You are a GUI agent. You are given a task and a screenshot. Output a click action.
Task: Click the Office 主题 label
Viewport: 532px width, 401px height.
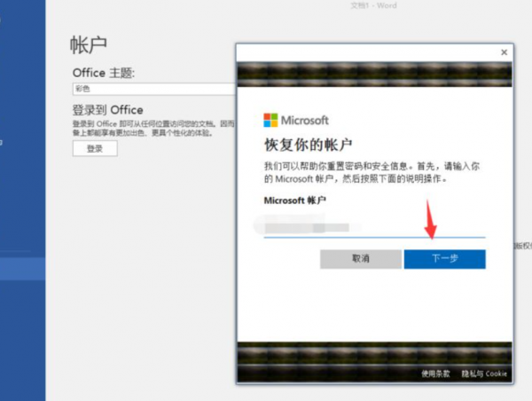click(x=104, y=73)
